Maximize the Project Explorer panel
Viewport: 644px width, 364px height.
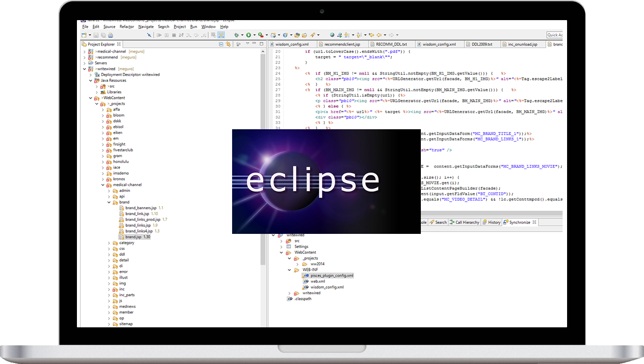(261, 44)
